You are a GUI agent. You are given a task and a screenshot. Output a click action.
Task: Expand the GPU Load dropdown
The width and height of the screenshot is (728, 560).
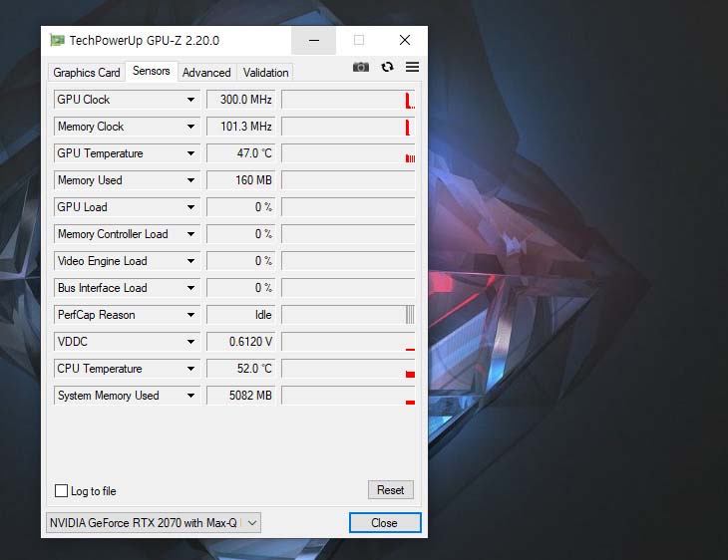(190, 207)
